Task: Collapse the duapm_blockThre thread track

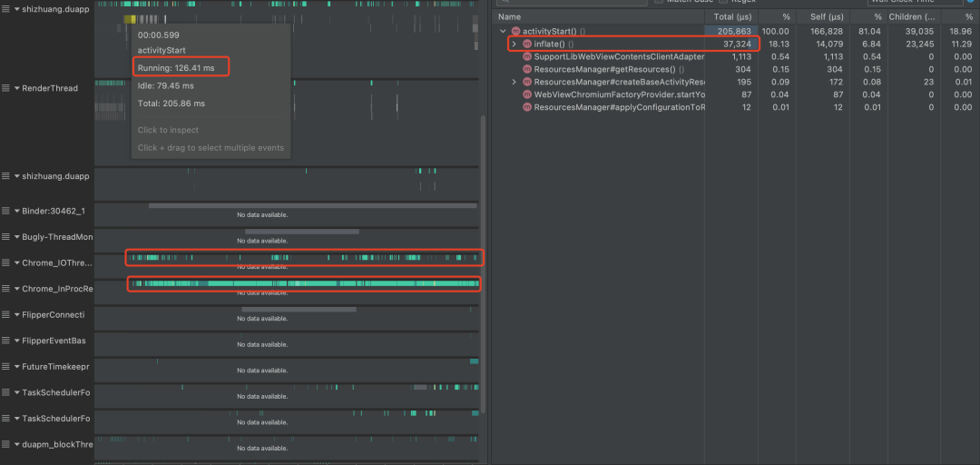Action: point(16,445)
